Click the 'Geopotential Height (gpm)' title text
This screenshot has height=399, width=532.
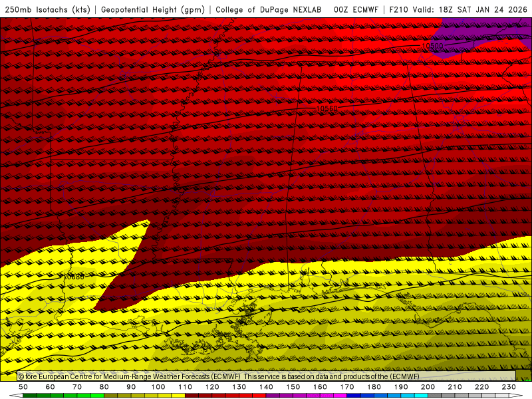(x=153, y=10)
